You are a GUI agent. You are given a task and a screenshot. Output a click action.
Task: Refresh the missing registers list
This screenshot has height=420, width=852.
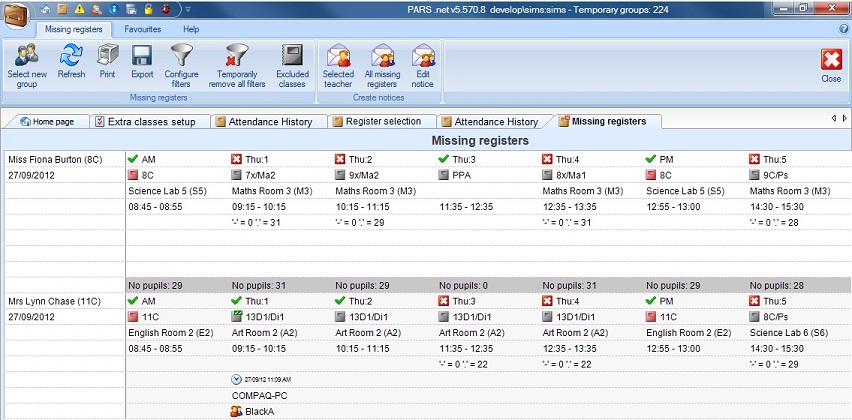(71, 60)
